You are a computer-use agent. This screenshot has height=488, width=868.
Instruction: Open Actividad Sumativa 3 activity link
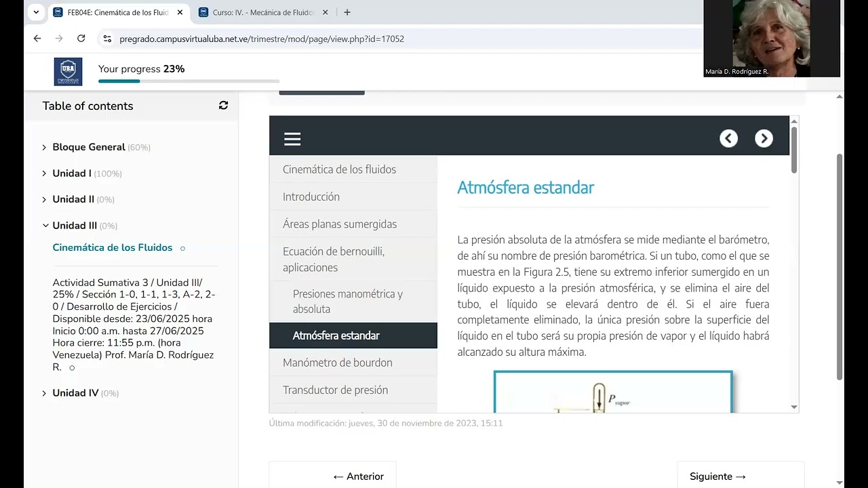click(x=134, y=325)
